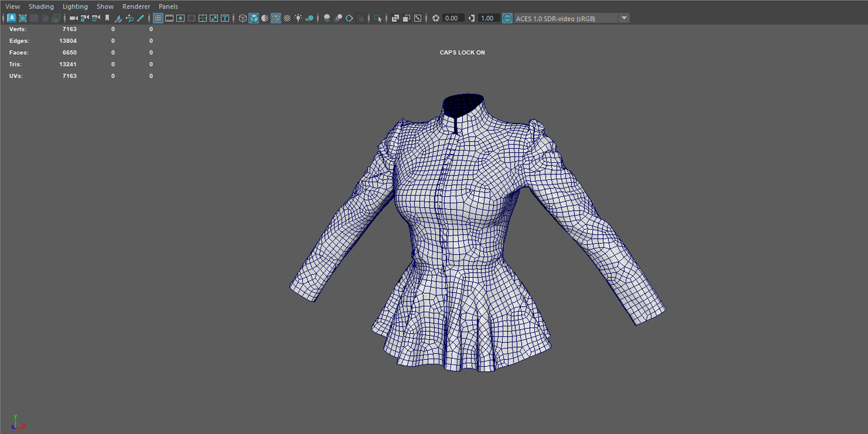Open the ACES 1.0 SDR-video dropdown arrow
Screen dimensions: 868x434
pyautogui.click(x=624, y=18)
